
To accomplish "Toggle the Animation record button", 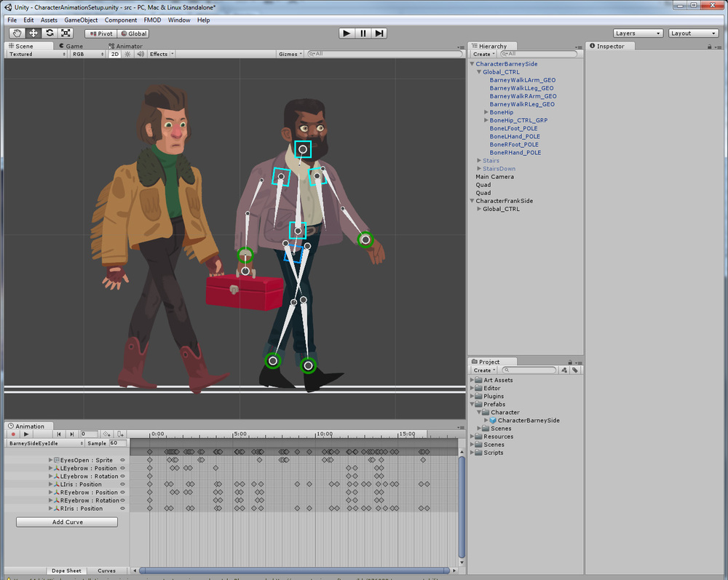I will (13, 434).
